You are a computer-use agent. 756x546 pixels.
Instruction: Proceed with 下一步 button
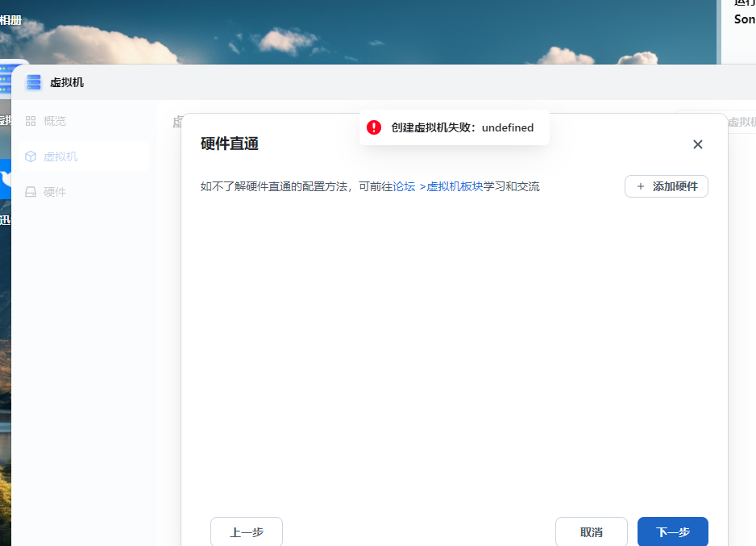(x=673, y=531)
